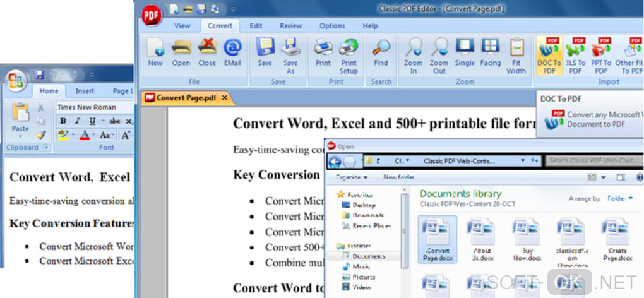Click the red PDF application button

(x=152, y=16)
